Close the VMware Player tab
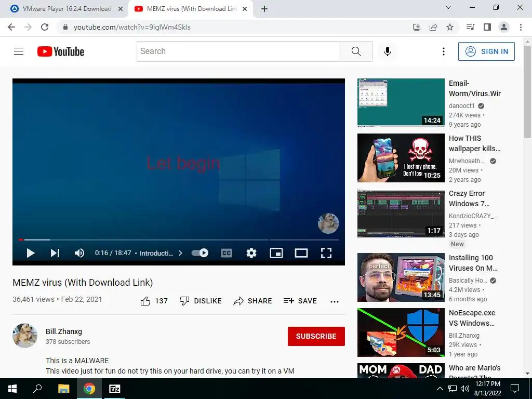Viewport: 532px width, 399px height. click(x=121, y=9)
